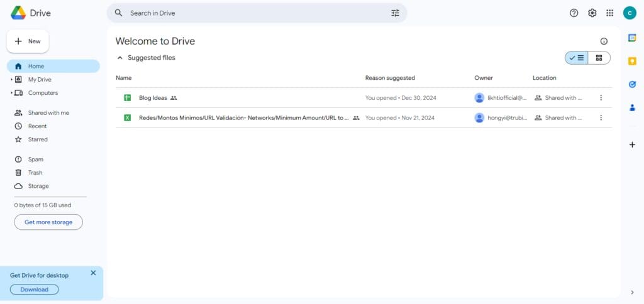Get add-ons with plus icon
The width and height of the screenshot is (644, 304).
click(x=632, y=144)
